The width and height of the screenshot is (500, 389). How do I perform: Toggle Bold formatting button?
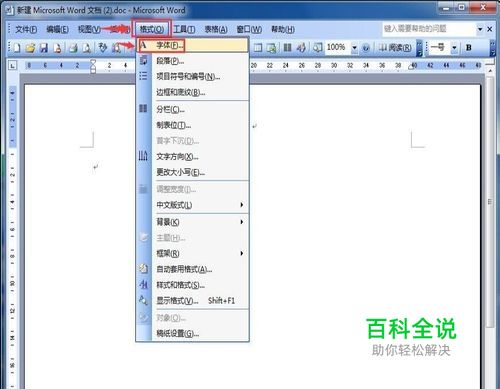[469, 47]
